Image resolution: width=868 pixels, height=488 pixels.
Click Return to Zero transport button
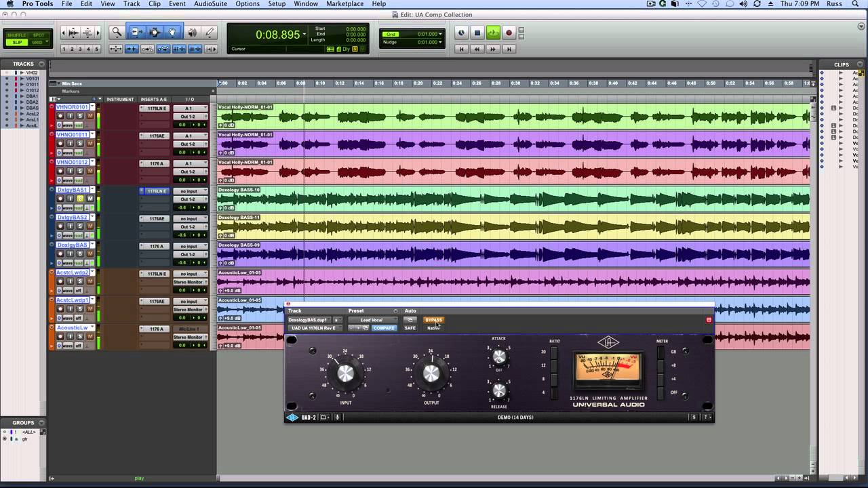click(x=462, y=49)
